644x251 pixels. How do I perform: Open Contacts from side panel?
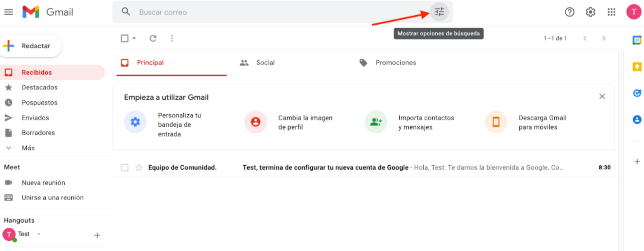pyautogui.click(x=637, y=120)
